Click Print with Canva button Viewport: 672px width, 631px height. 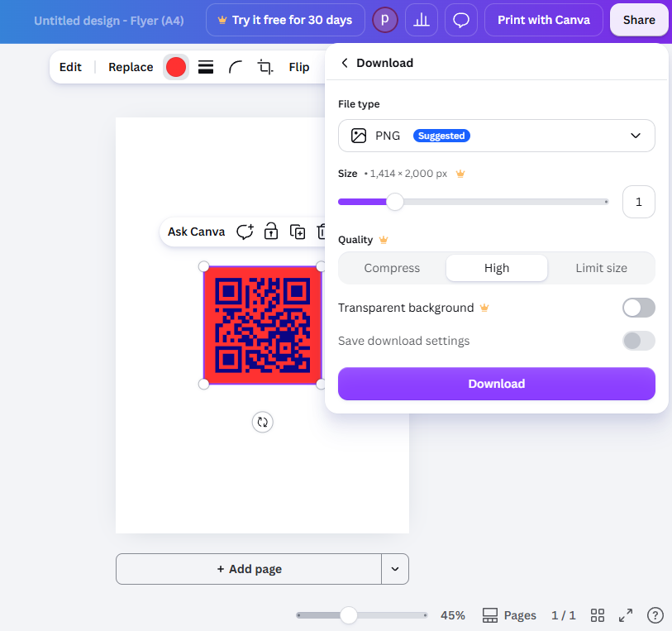(543, 20)
